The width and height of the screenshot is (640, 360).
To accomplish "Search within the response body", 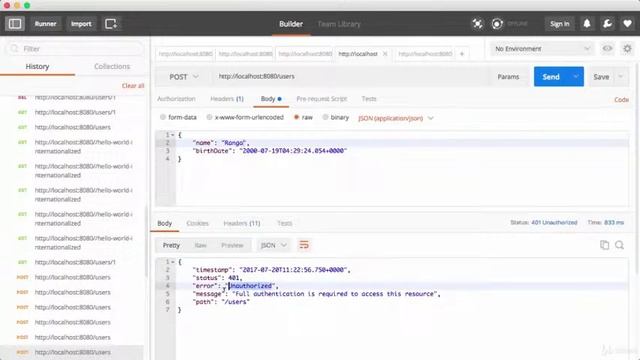I will [620, 245].
